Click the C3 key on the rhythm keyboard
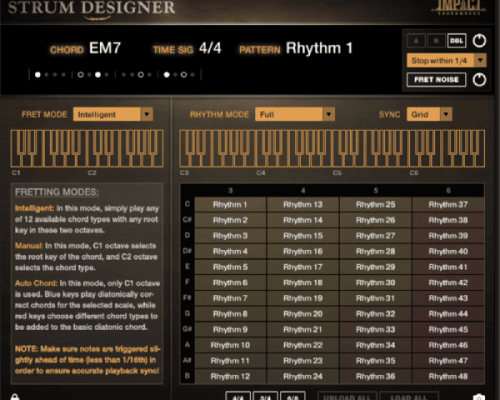The height and width of the screenshot is (400, 500). click(183, 160)
